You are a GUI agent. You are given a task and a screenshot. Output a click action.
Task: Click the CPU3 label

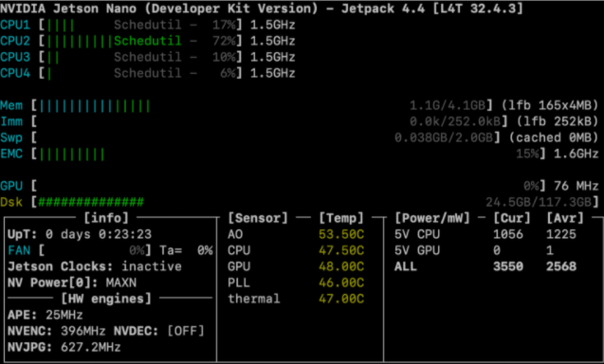(x=15, y=58)
